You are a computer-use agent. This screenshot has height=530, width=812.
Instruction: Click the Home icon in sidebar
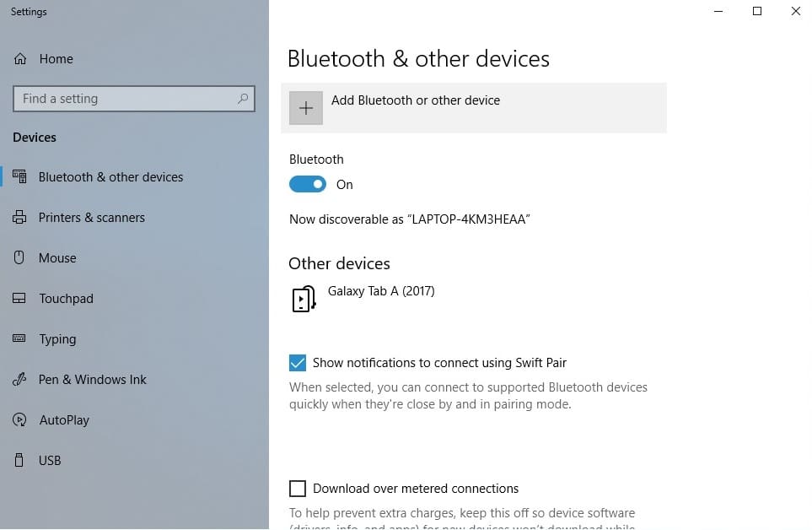pos(20,59)
